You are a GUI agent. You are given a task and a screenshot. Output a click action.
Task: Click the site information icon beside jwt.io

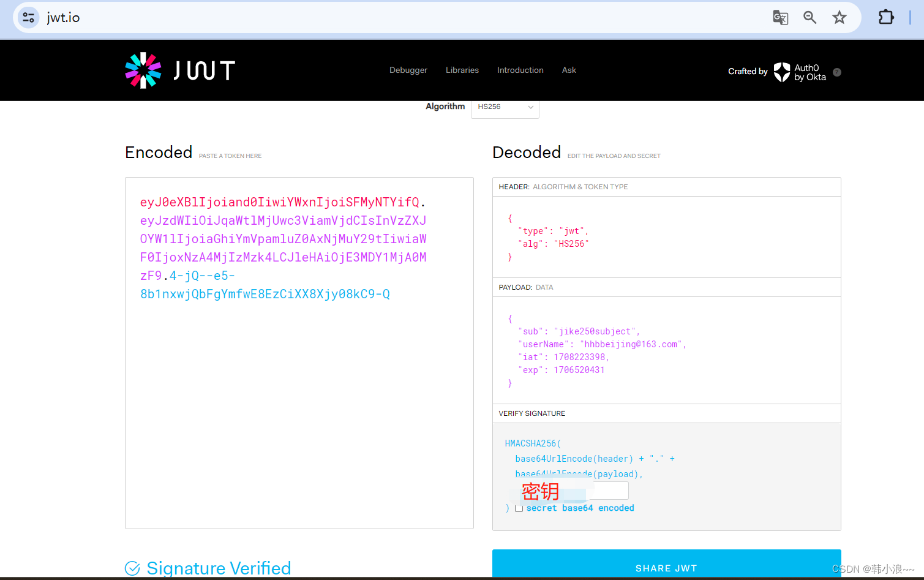pyautogui.click(x=28, y=17)
